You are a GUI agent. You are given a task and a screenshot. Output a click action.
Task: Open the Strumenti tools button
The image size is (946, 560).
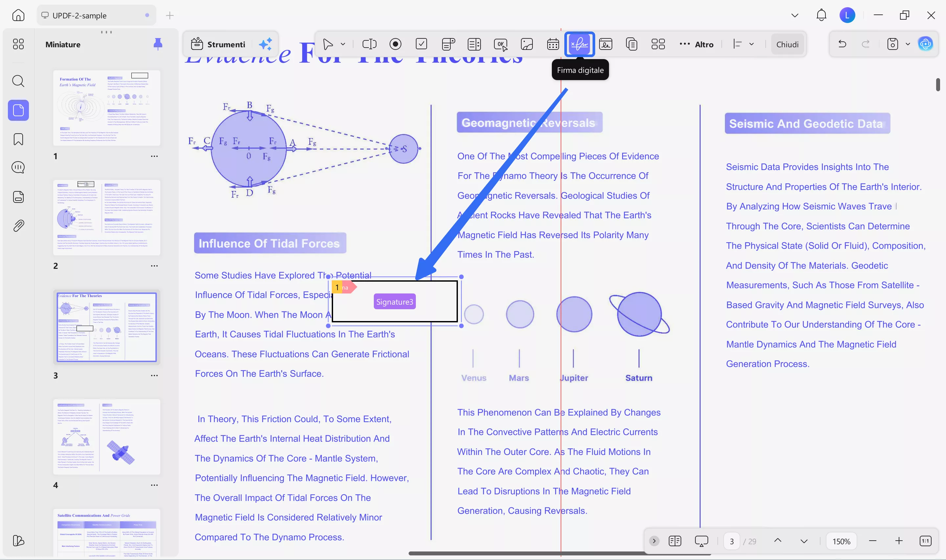tap(218, 44)
